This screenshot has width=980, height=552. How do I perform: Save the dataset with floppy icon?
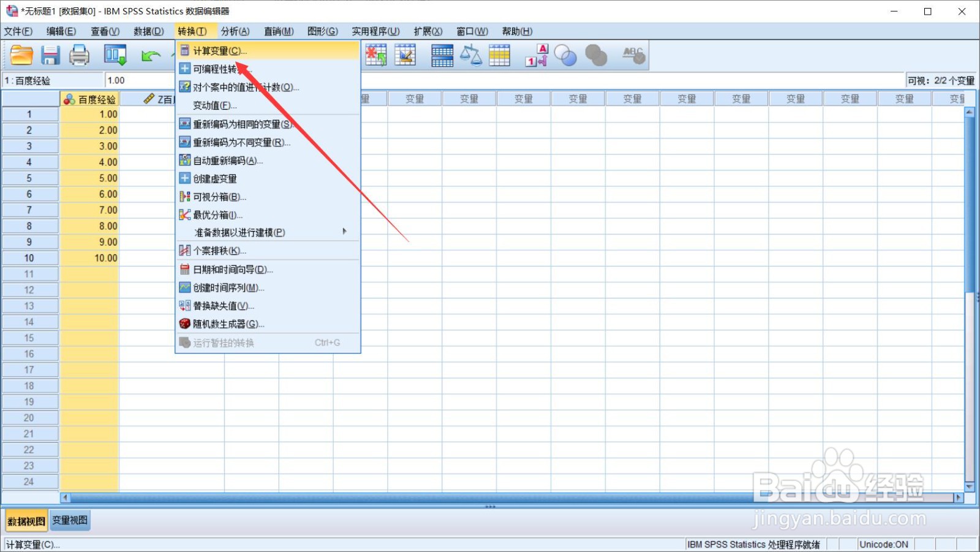pos(50,55)
